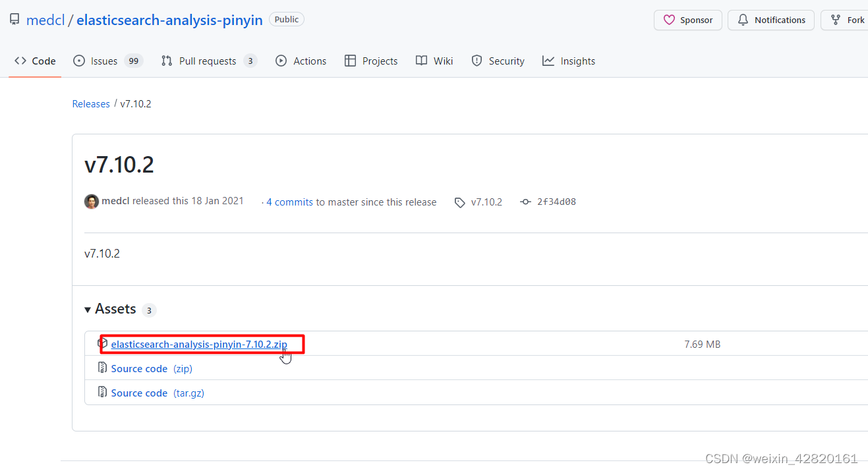This screenshot has width=868, height=471.
Task: Click the v7.10.2 release title heading
Action: point(119,165)
